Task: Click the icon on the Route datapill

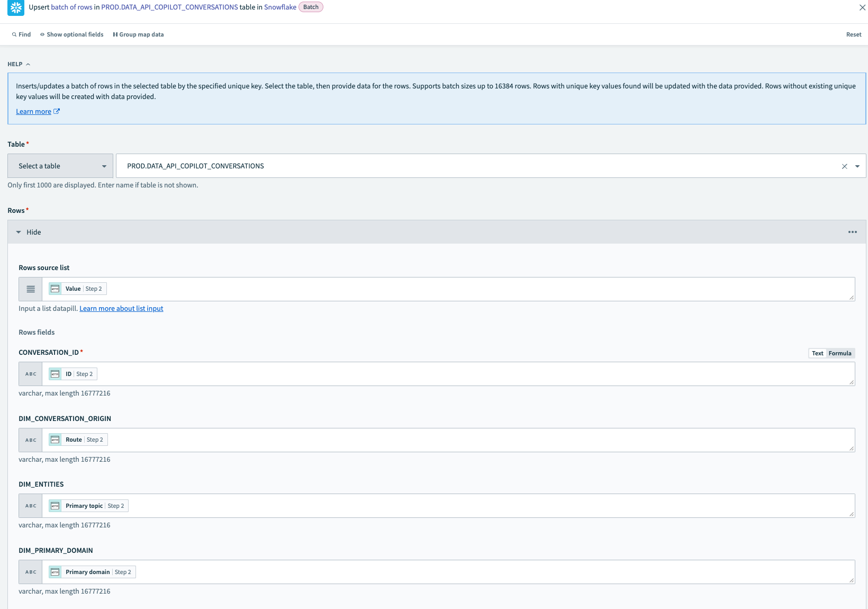Action: click(x=55, y=440)
